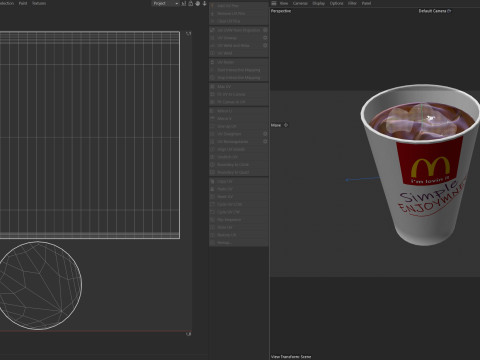Open UV Rectangularize options gear
480x360 pixels.
265,141
